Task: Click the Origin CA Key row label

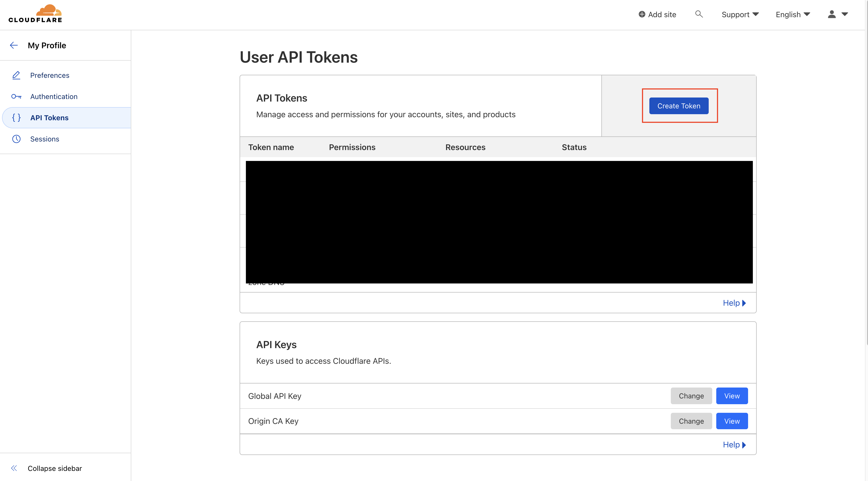Action: [x=273, y=421]
